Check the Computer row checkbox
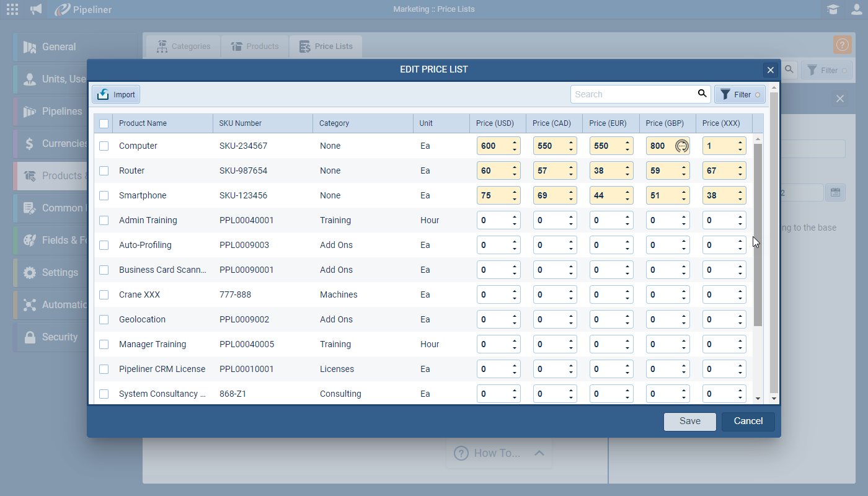 pos(104,146)
